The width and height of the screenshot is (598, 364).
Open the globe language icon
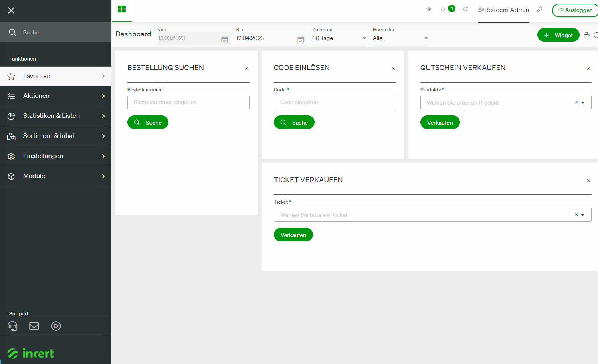pyautogui.click(x=466, y=9)
